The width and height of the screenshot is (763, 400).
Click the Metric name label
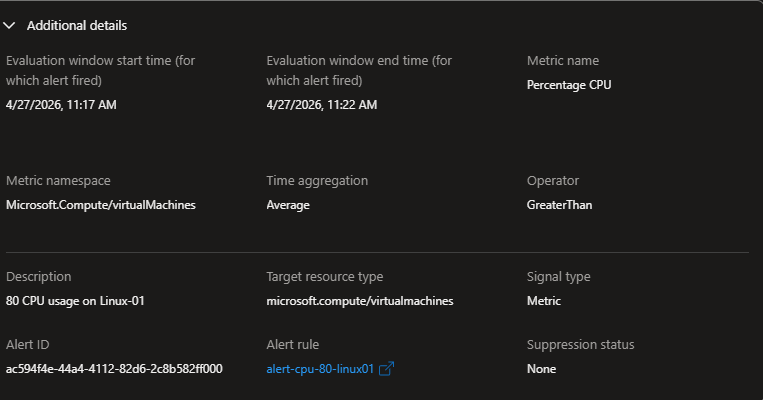coord(563,60)
